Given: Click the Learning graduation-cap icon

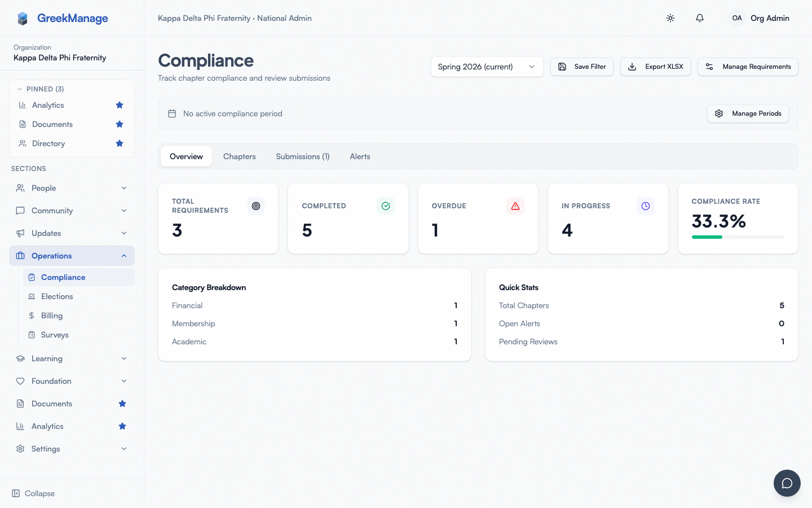Looking at the screenshot, I should (x=20, y=358).
